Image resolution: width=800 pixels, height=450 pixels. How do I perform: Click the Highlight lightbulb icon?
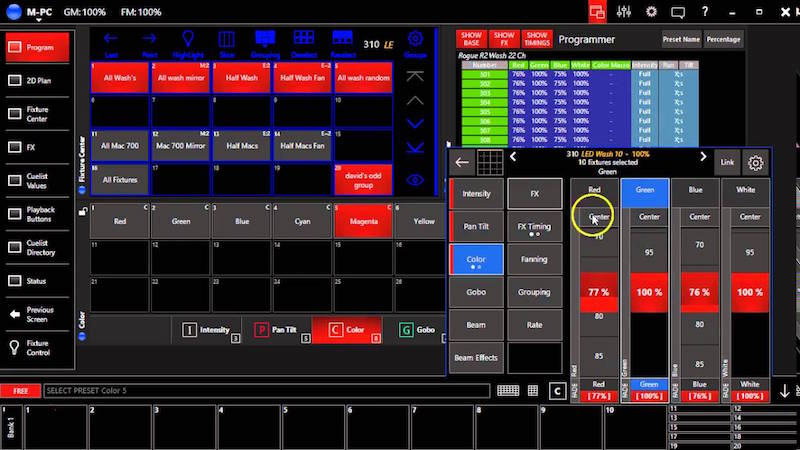coord(188,40)
